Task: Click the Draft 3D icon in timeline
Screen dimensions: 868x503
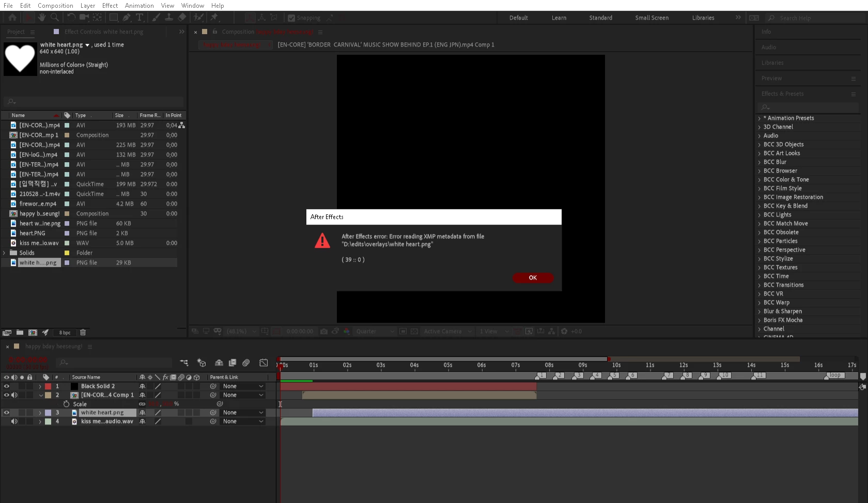Action: [x=202, y=363]
